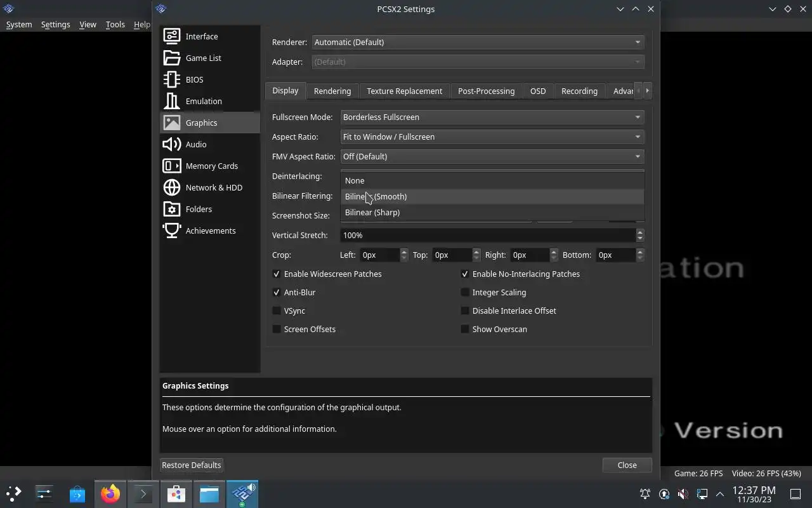Open the Settings menu in main window
This screenshot has width=812, height=508.
[x=55, y=24]
